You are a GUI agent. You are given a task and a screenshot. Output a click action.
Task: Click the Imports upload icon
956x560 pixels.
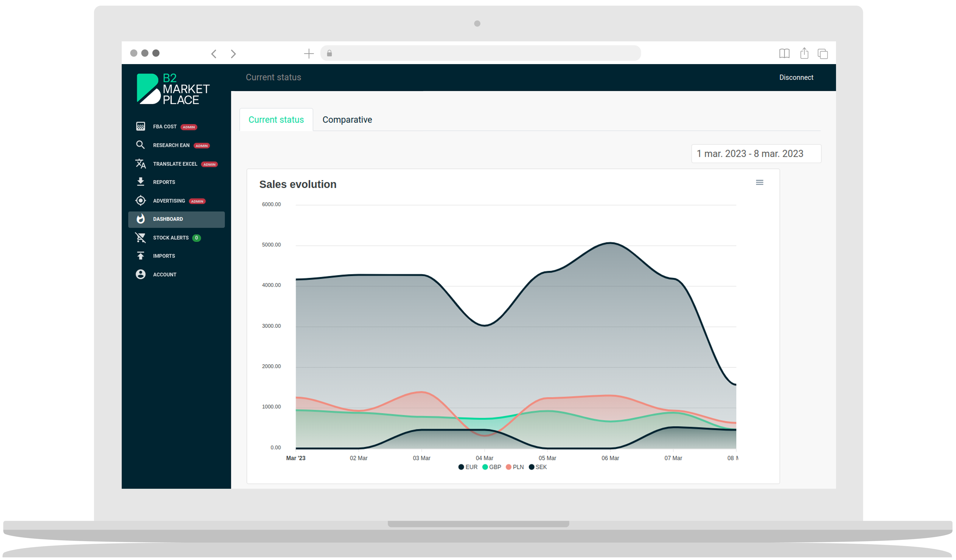[x=140, y=256]
